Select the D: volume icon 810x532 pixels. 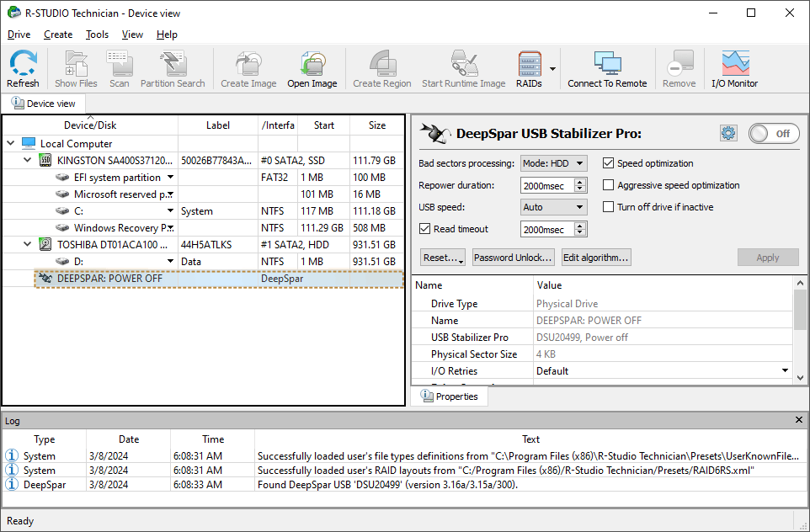[62, 261]
